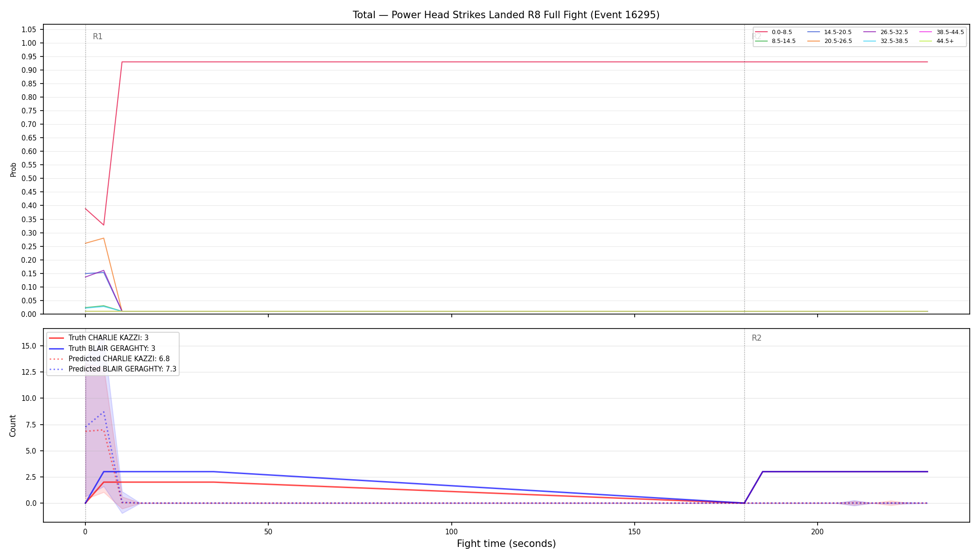Image resolution: width=980 pixels, height=560 pixels.
Task: Click the 7.5 tick on Count axis
Action: [30, 425]
